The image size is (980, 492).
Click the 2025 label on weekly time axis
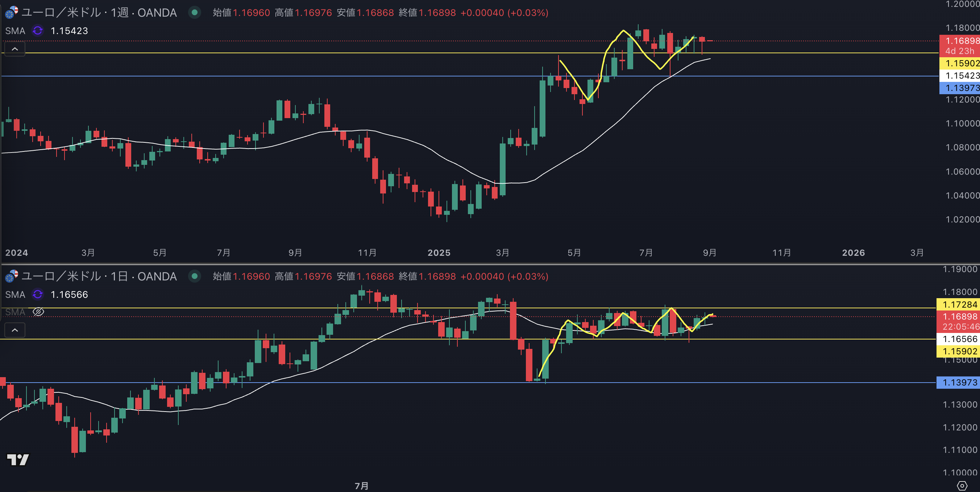pos(439,253)
